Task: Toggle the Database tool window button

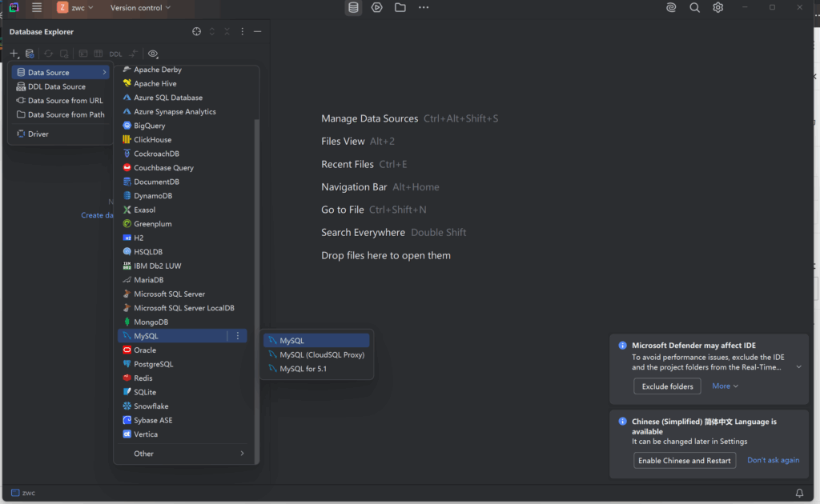Action: [353, 7]
